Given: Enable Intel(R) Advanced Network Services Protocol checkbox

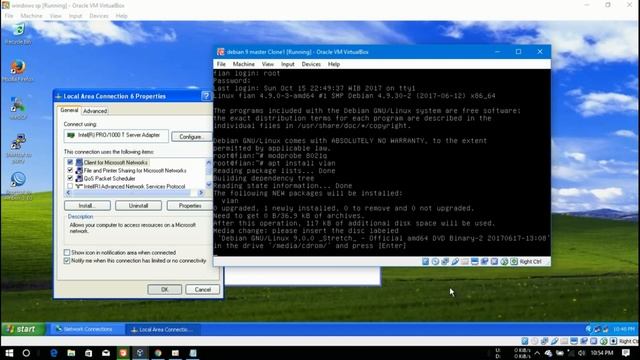Looking at the screenshot, I should [x=70, y=186].
